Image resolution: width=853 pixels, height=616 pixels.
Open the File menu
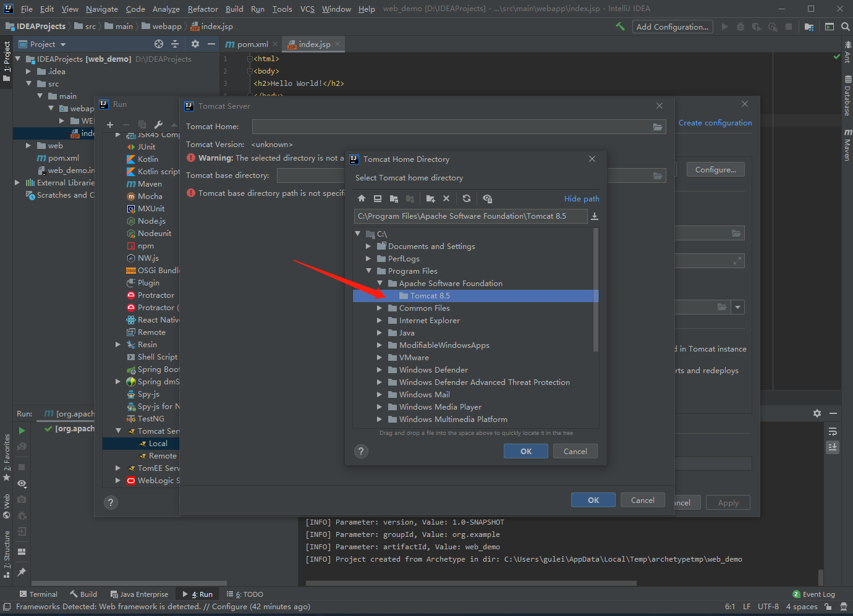point(27,9)
